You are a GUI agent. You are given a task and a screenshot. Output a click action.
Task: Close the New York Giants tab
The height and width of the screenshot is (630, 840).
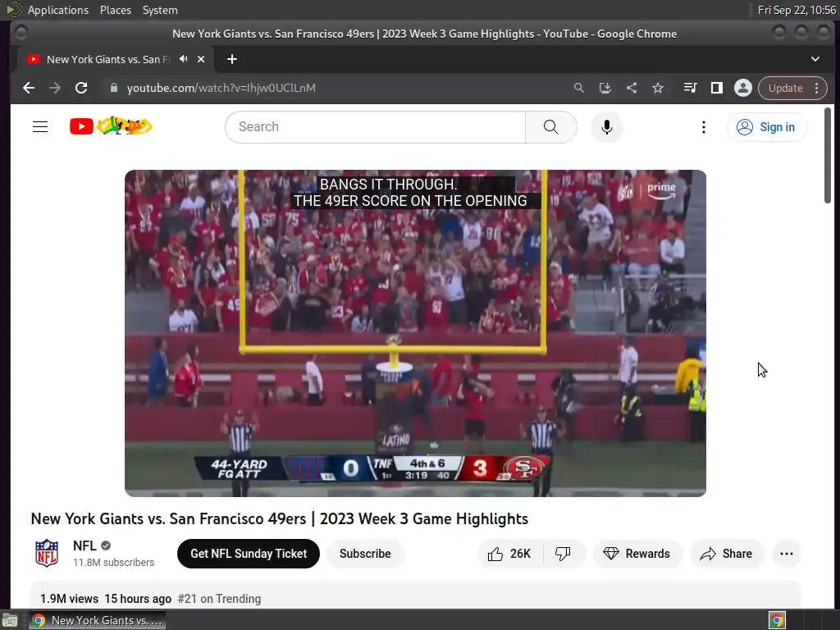(201, 59)
